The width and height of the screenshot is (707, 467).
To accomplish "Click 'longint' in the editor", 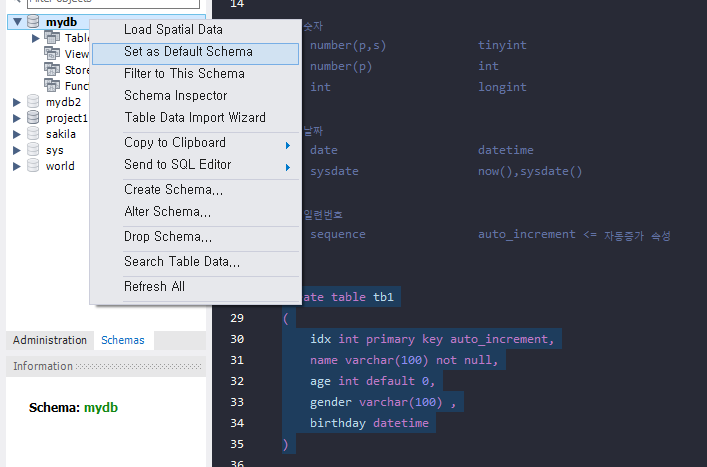I will tap(502, 87).
